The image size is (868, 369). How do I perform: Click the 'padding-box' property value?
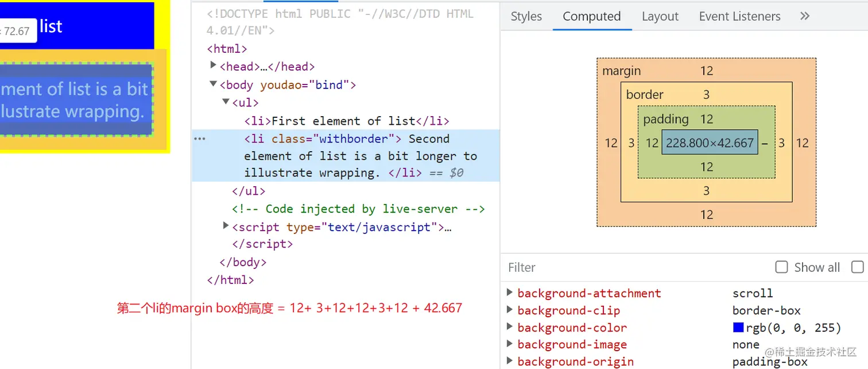tap(770, 362)
